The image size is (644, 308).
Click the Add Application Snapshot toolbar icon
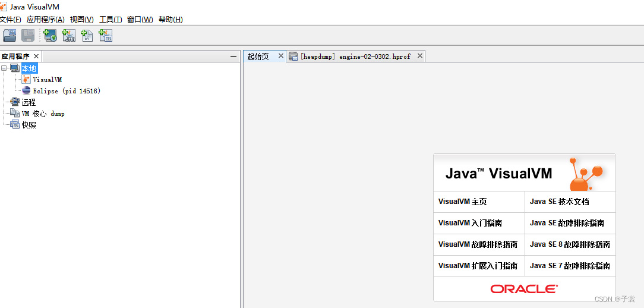click(106, 36)
